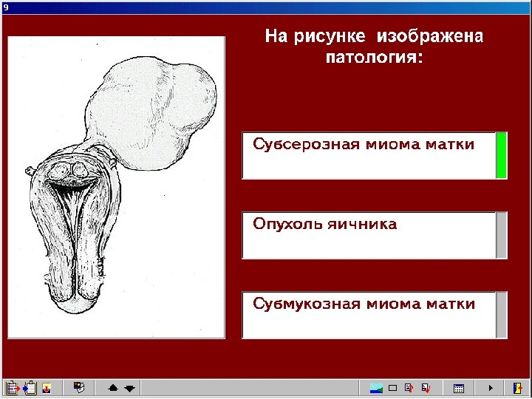Click gray indicator beside 'Опухоль яичника'
Screen dimensions: 532x399
coord(502,235)
